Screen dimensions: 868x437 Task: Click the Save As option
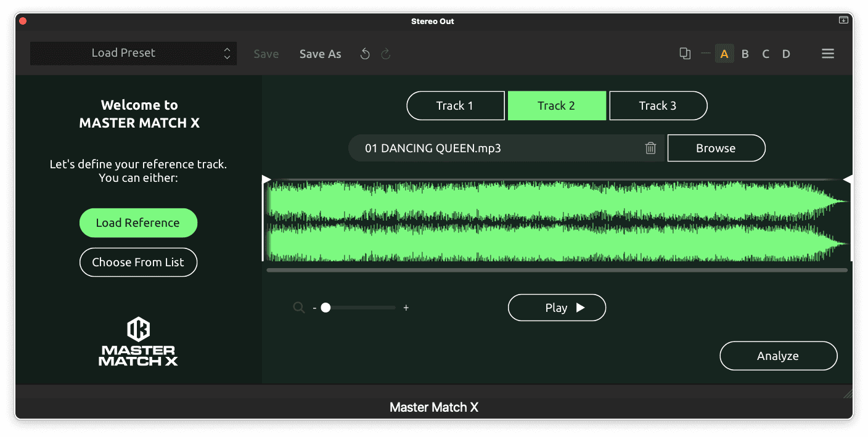320,54
